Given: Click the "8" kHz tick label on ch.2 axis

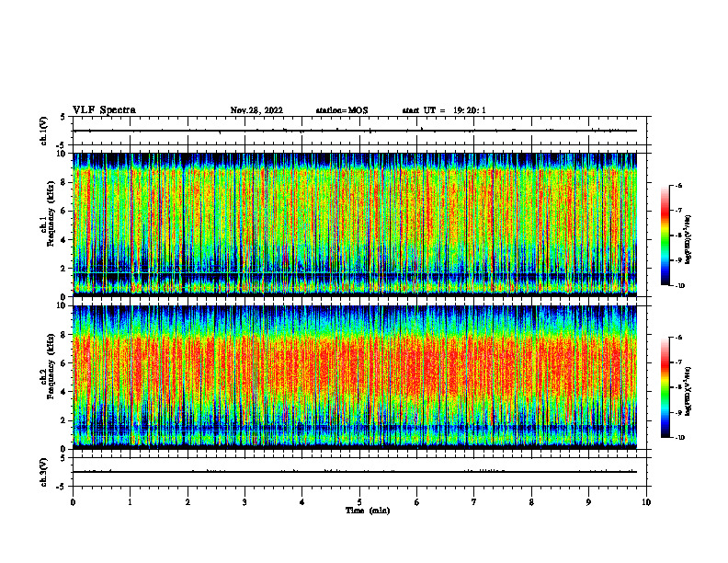Looking at the screenshot, I should 64,335.
